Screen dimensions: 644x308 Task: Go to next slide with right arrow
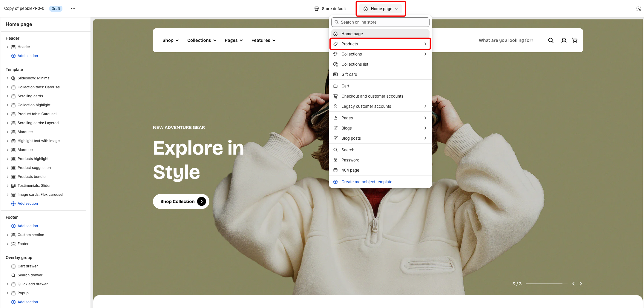[x=581, y=284]
